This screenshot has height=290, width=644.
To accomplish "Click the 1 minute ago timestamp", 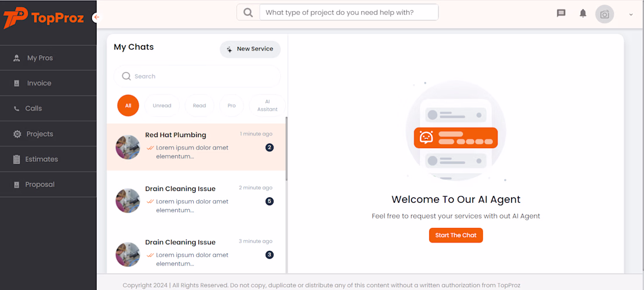I will click(x=256, y=134).
